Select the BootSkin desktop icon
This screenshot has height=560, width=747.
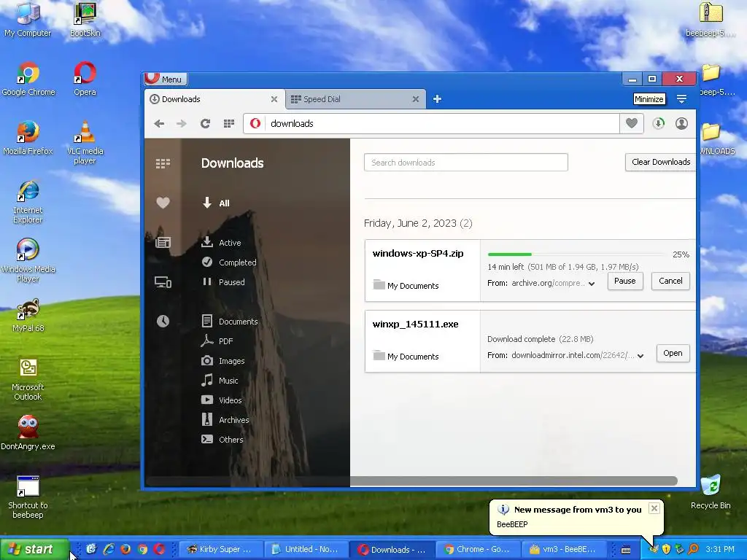click(x=85, y=20)
